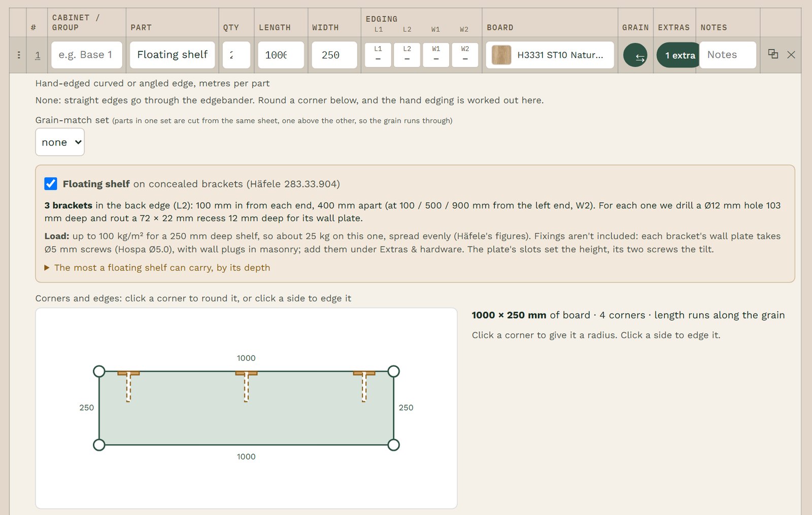The width and height of the screenshot is (812, 515).
Task: Grab the row drag handle dots
Action: 19,55
